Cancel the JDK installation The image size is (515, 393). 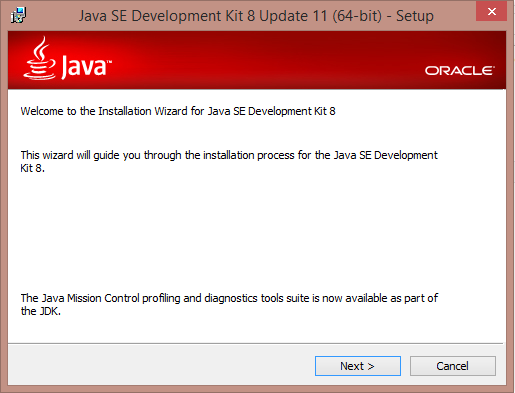click(x=453, y=366)
